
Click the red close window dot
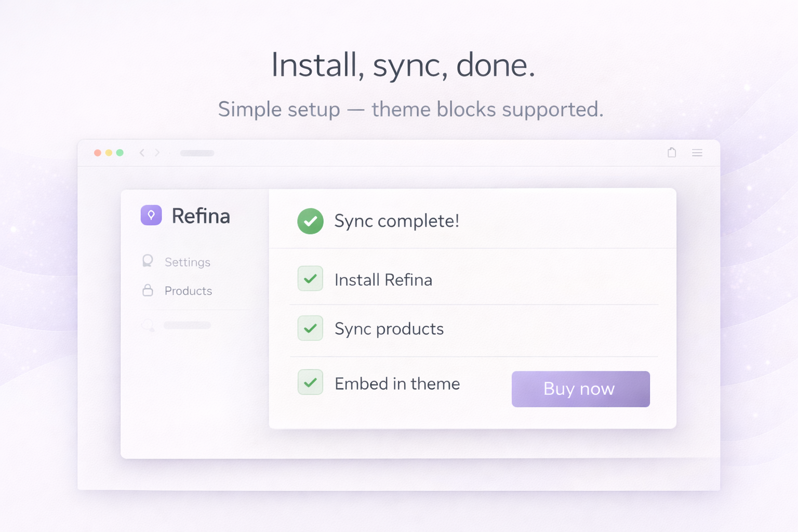97,153
